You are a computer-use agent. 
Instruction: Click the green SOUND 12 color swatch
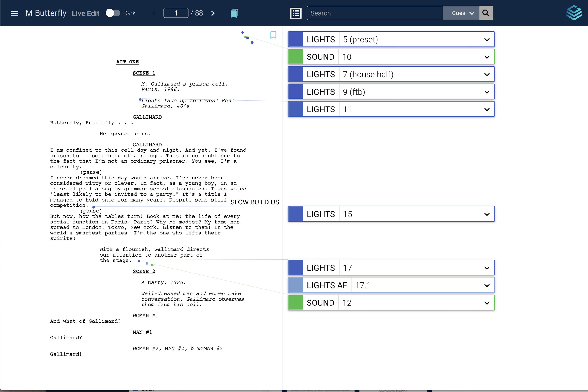295,303
